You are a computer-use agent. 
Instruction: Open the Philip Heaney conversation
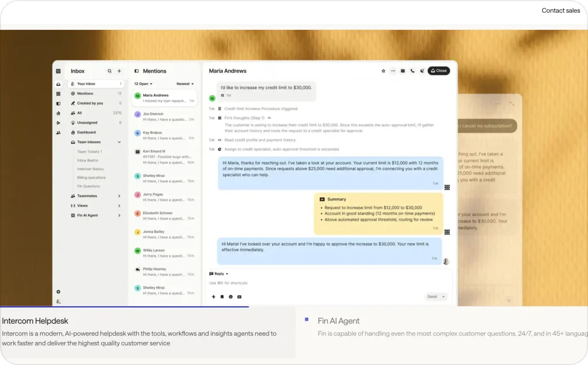[164, 272]
